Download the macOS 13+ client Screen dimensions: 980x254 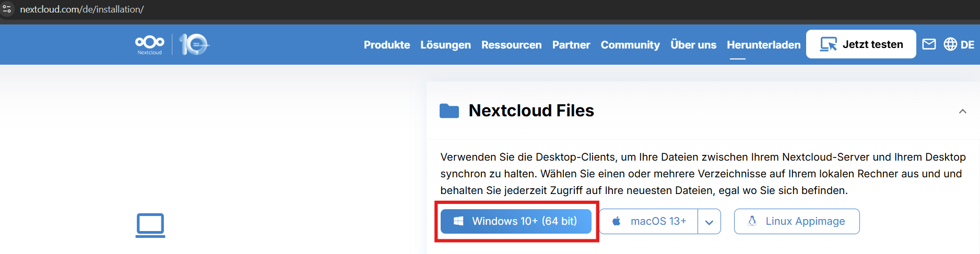click(648, 221)
